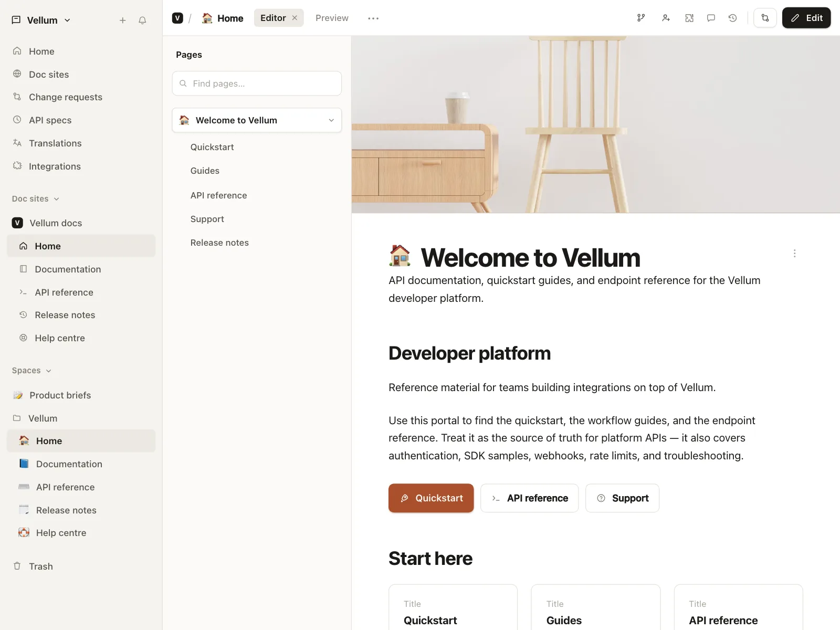Click the lifebuoy icon beside Help centre
The image size is (840, 630).
click(x=24, y=532)
